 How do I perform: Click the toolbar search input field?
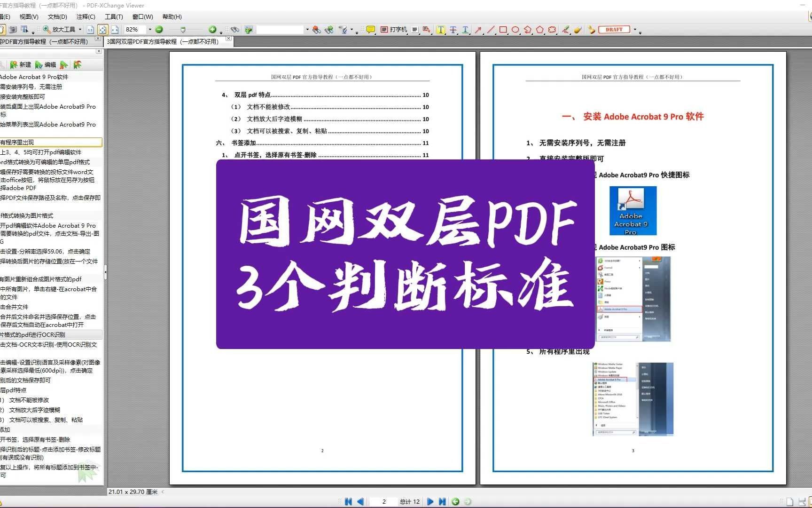281,30
